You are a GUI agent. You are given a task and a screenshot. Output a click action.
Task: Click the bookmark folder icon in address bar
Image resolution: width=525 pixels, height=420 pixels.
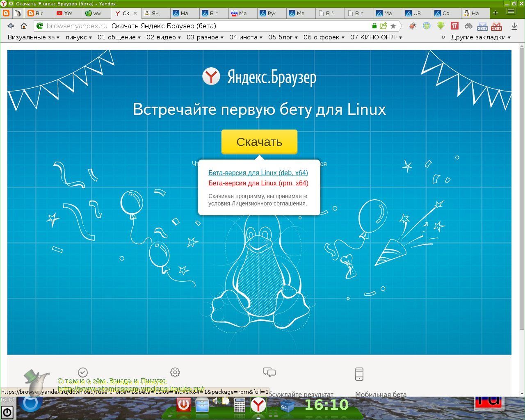pos(383,26)
